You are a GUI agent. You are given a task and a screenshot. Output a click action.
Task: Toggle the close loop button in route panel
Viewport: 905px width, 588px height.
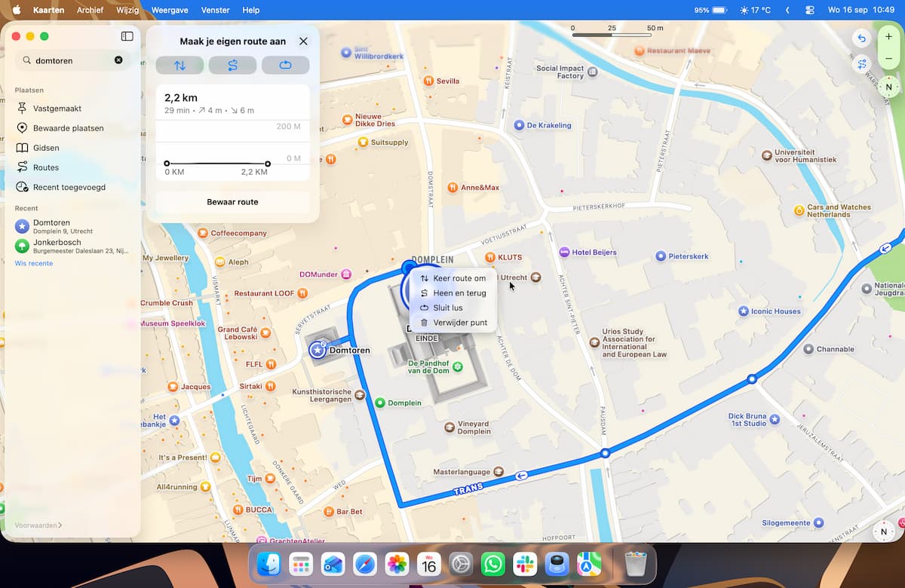click(285, 66)
